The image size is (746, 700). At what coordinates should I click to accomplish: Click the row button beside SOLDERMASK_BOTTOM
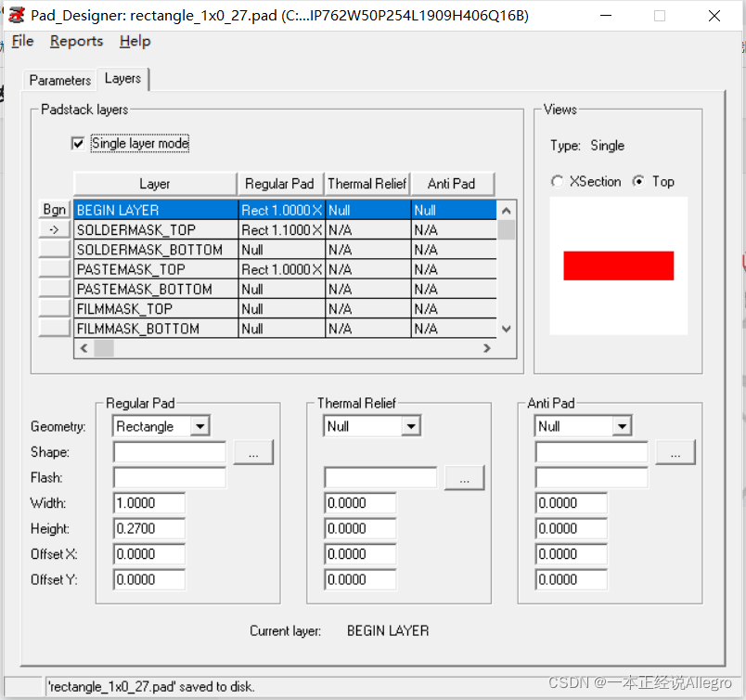(x=54, y=249)
